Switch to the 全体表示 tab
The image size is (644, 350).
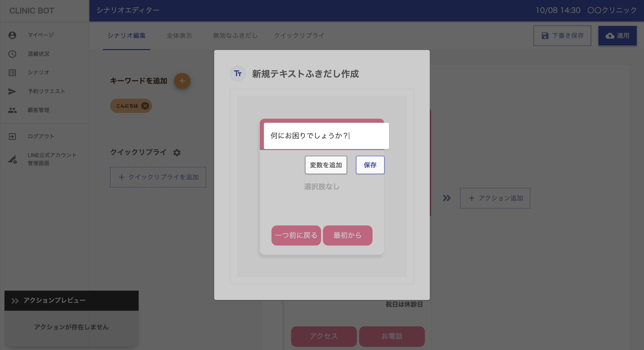point(179,36)
